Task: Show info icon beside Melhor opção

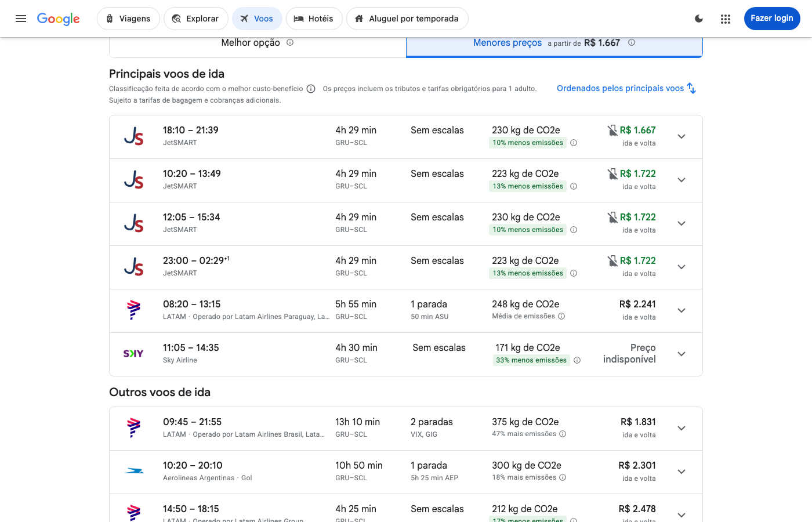Action: point(290,42)
